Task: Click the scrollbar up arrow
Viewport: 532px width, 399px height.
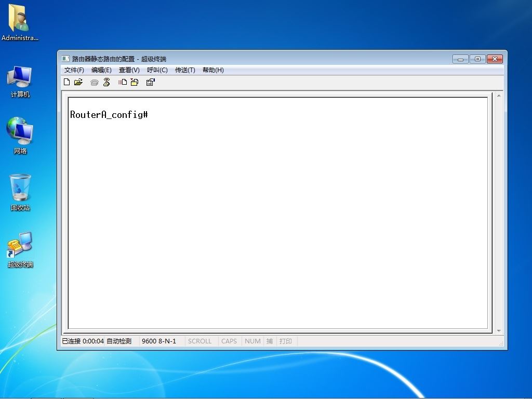Action: pyautogui.click(x=499, y=96)
